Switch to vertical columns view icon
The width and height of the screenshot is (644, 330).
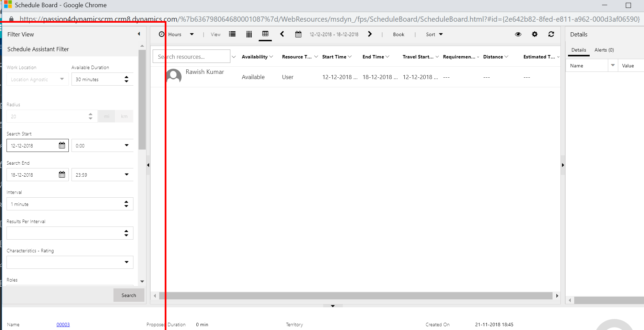[x=249, y=34]
